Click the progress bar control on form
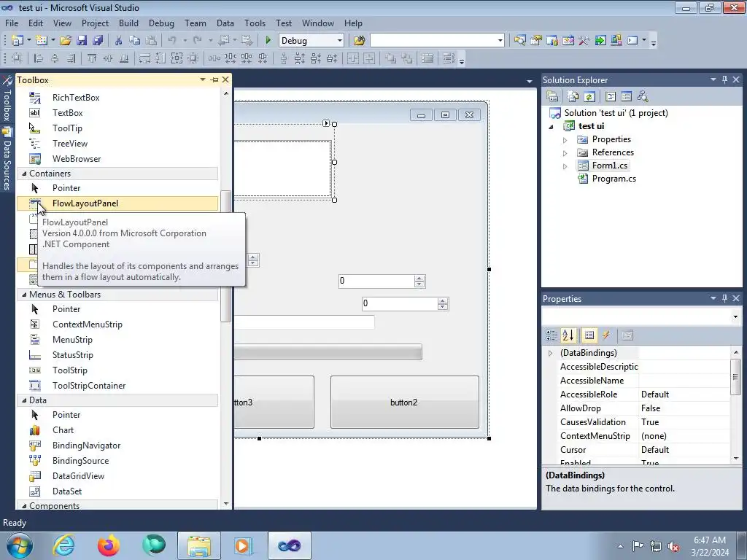This screenshot has width=747, height=560. (x=328, y=352)
